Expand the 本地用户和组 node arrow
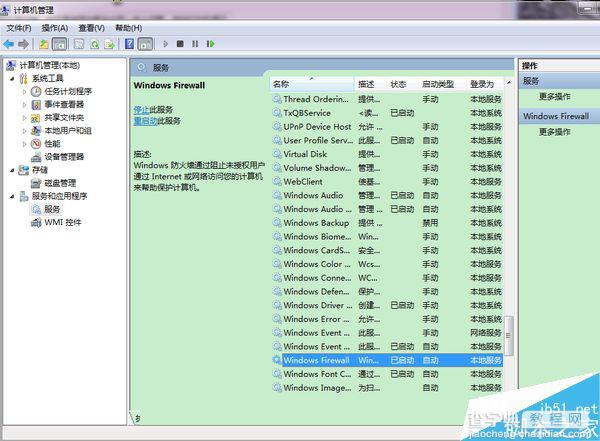This screenshot has height=441, width=600. (24, 131)
